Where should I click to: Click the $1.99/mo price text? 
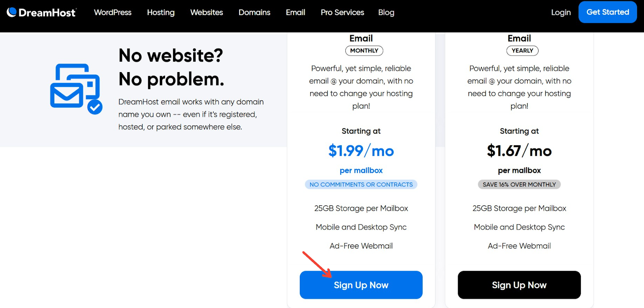click(361, 151)
